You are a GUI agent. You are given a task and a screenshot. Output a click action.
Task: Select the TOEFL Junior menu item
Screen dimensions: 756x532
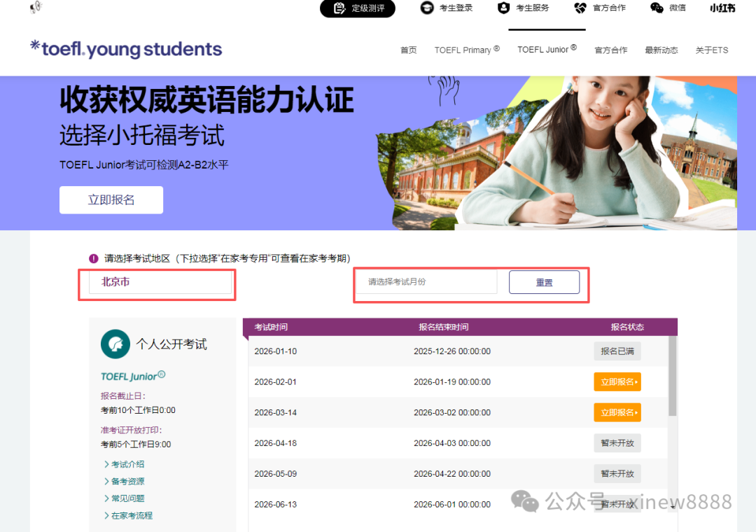click(x=546, y=49)
